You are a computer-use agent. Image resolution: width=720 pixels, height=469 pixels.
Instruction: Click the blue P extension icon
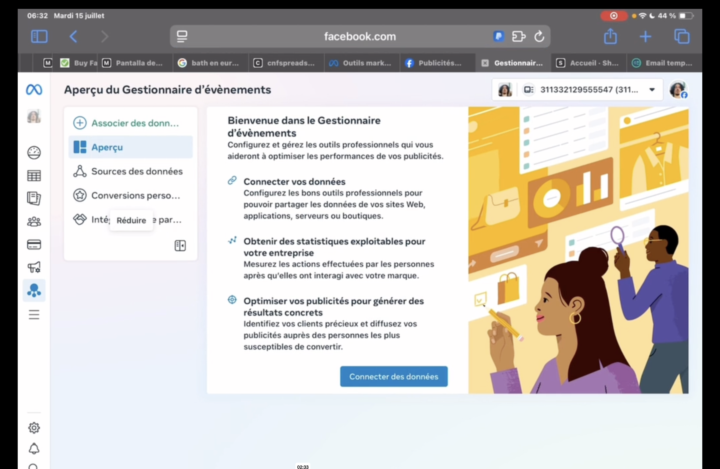tap(499, 36)
